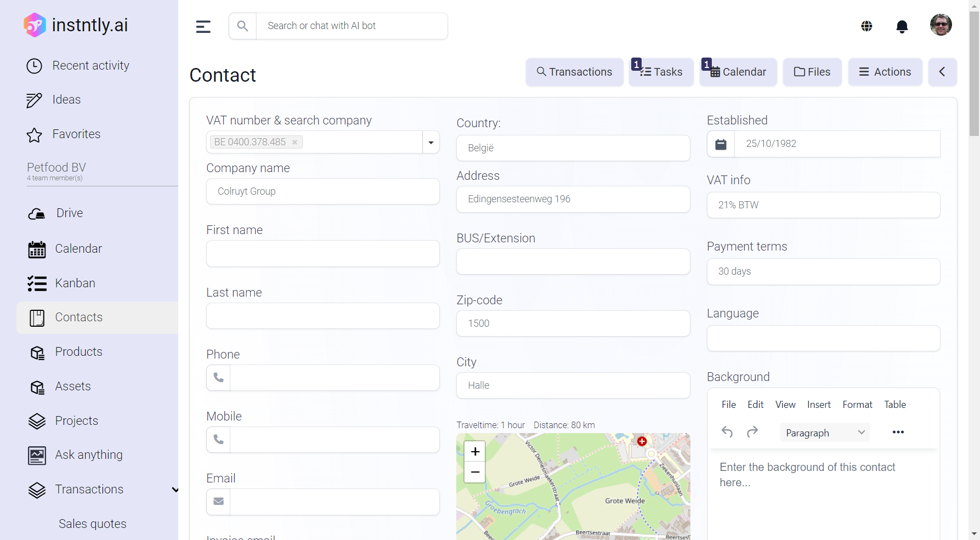
Task: Zoom out on the map
Action: pyautogui.click(x=475, y=472)
